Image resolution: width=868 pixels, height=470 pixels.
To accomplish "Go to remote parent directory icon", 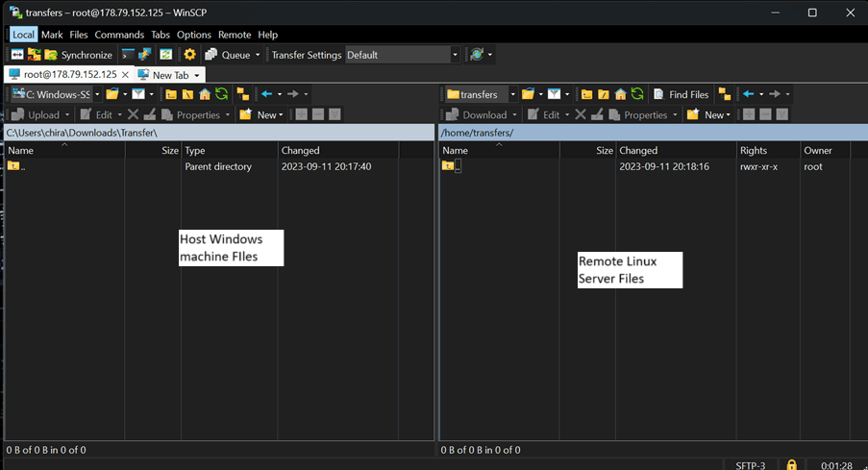I will tap(586, 94).
